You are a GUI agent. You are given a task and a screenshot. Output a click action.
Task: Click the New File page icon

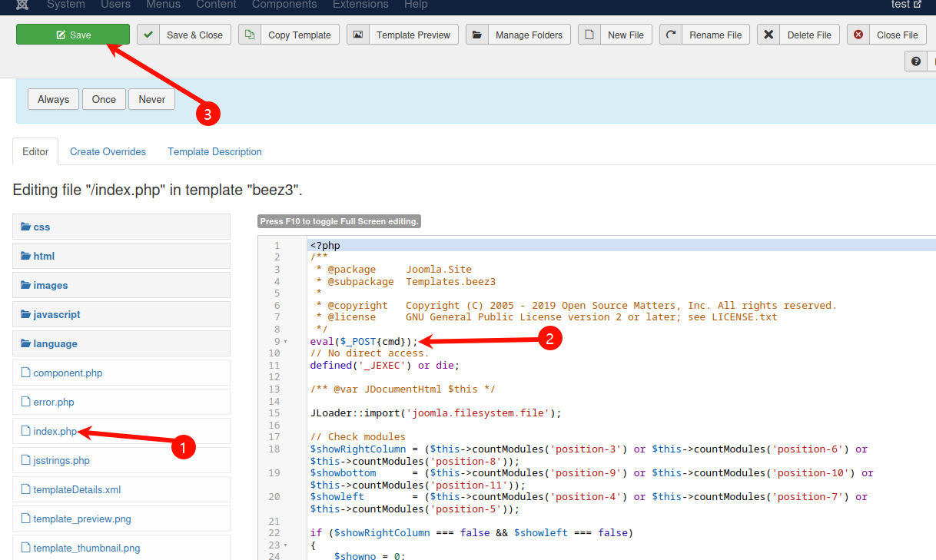(x=589, y=35)
